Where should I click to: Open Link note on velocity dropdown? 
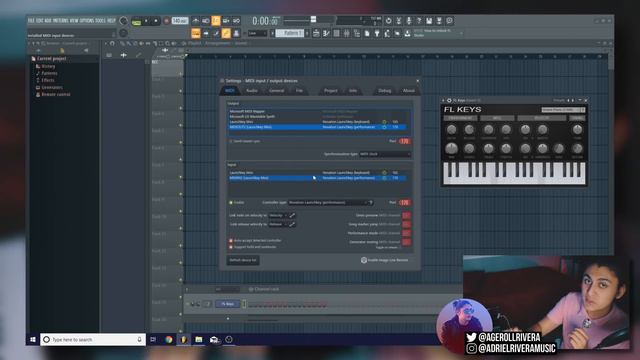click(278, 216)
